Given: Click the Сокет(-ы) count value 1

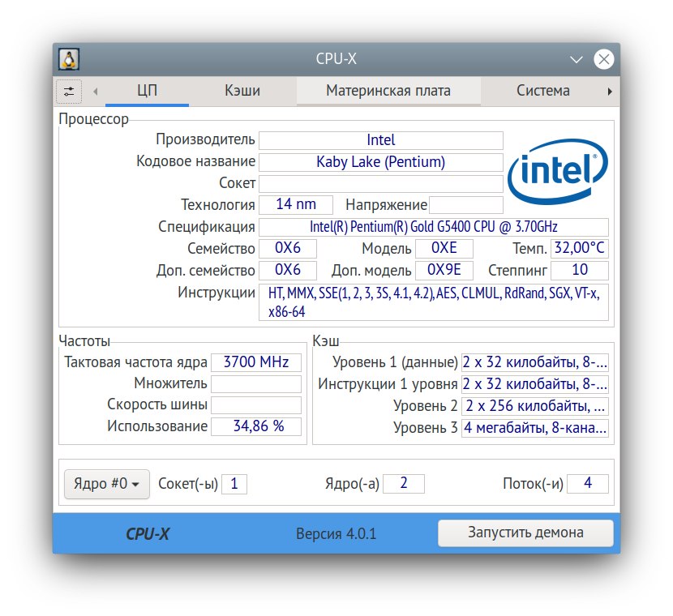Looking at the screenshot, I should (234, 485).
